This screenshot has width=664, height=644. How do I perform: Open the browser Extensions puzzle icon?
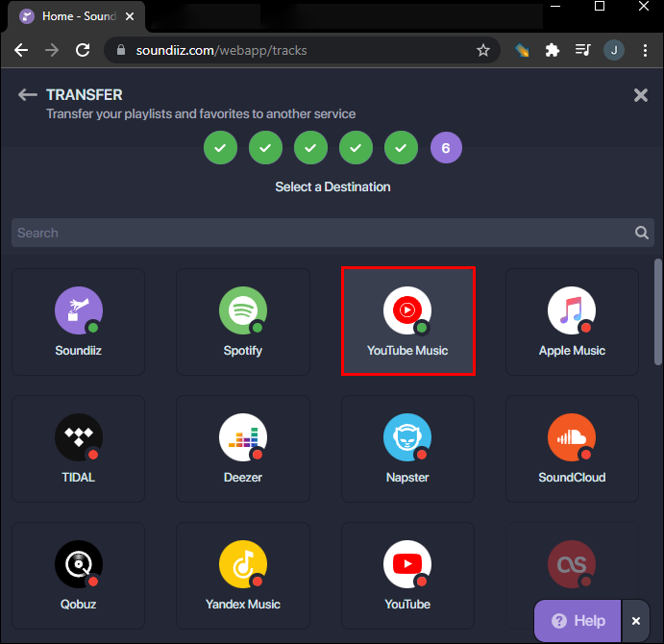tap(552, 50)
